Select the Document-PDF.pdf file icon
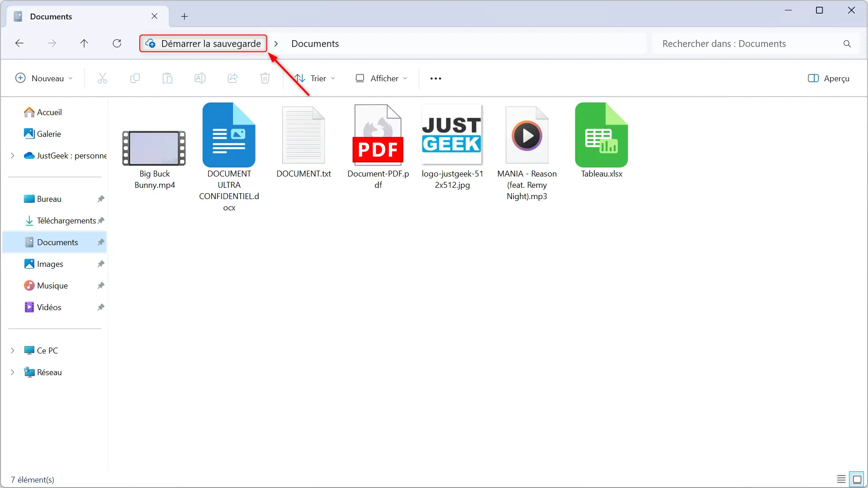This screenshot has width=868, height=488. 378,135
